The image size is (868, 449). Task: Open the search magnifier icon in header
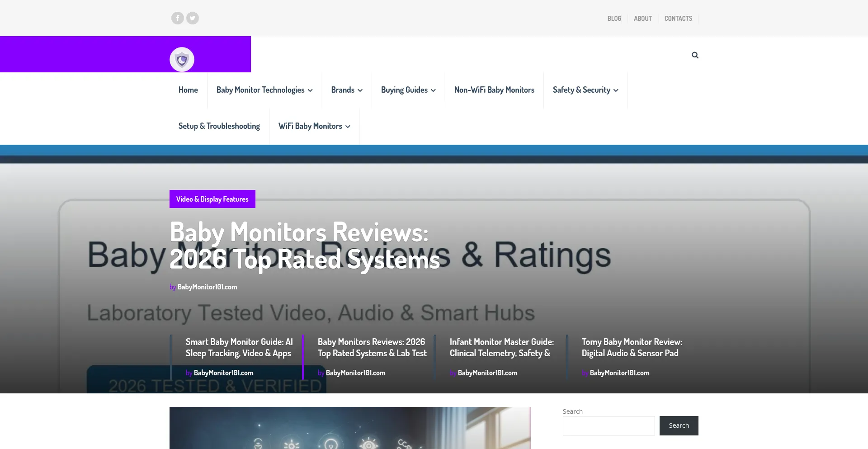pyautogui.click(x=695, y=55)
